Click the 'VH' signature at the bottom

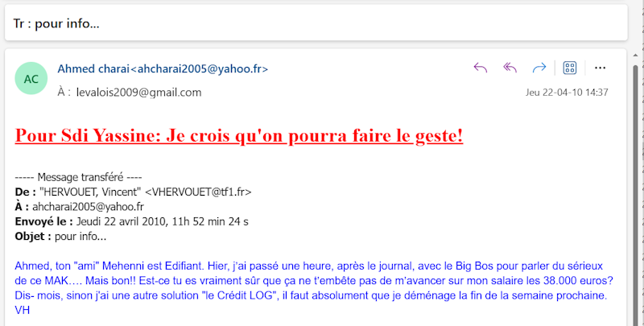pyautogui.click(x=22, y=310)
